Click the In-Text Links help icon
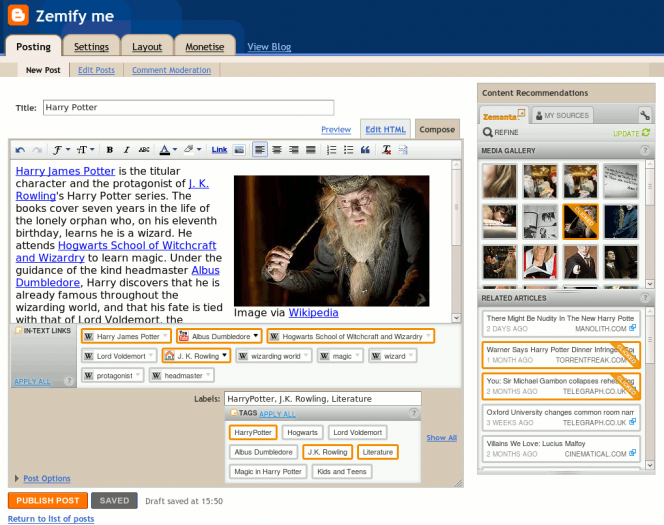This screenshot has width=664, height=525. click(68, 381)
